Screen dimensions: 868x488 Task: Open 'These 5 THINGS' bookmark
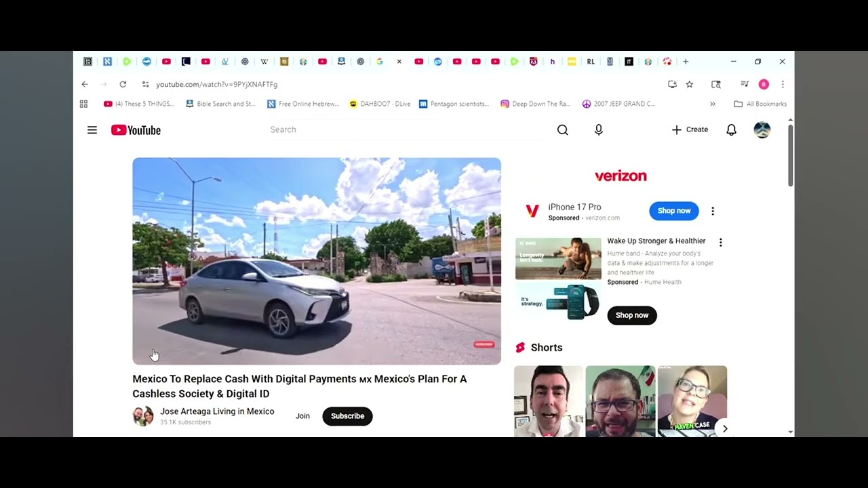click(139, 104)
